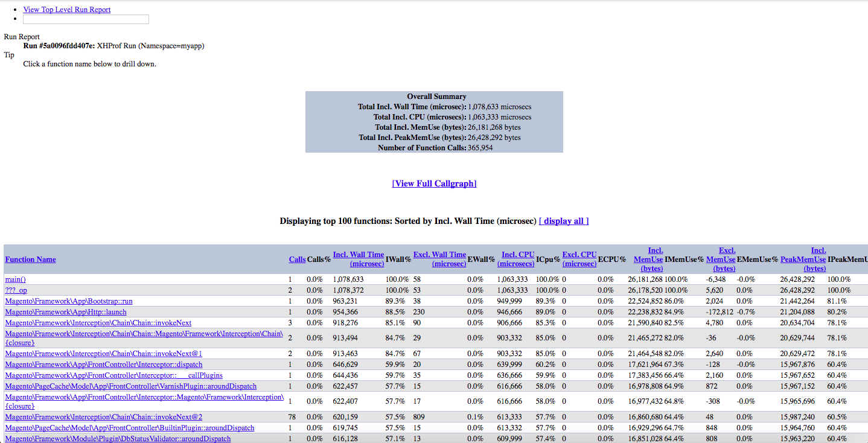Sort table by Calls column
This screenshot has height=443, width=868.
pos(297,260)
